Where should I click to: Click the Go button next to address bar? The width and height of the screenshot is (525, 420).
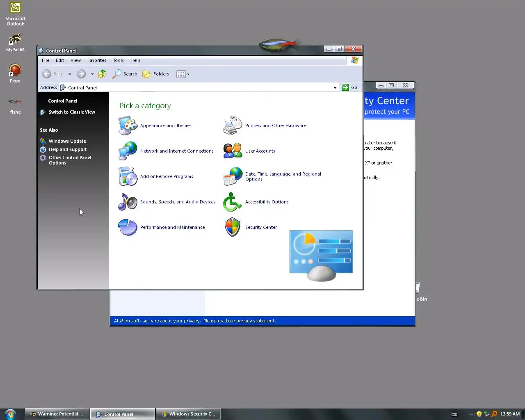pos(350,87)
